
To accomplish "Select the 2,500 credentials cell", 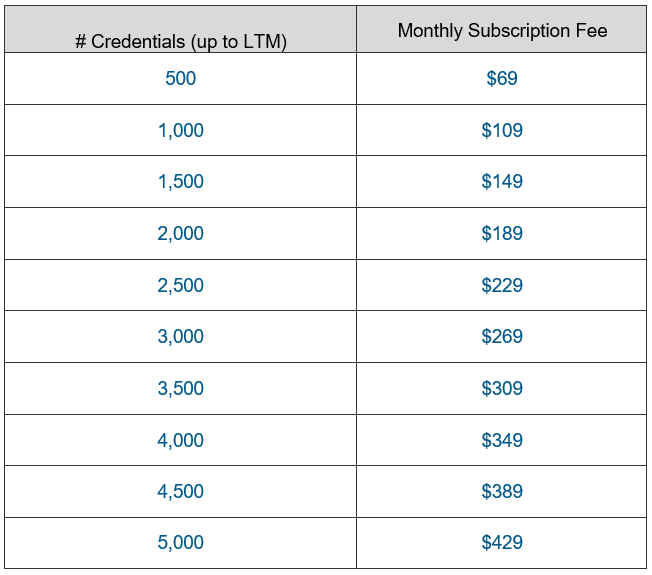I will click(180, 285).
